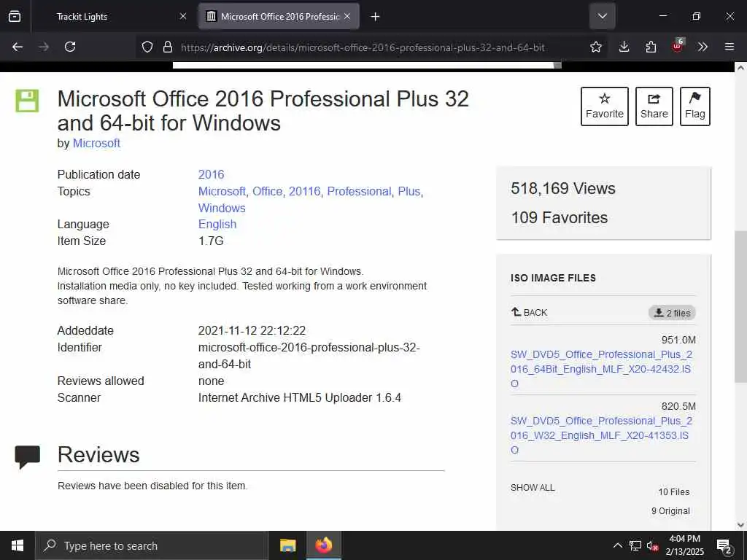
Task: Close the Microsoft Office 2016 tab
Action: [x=347, y=16]
